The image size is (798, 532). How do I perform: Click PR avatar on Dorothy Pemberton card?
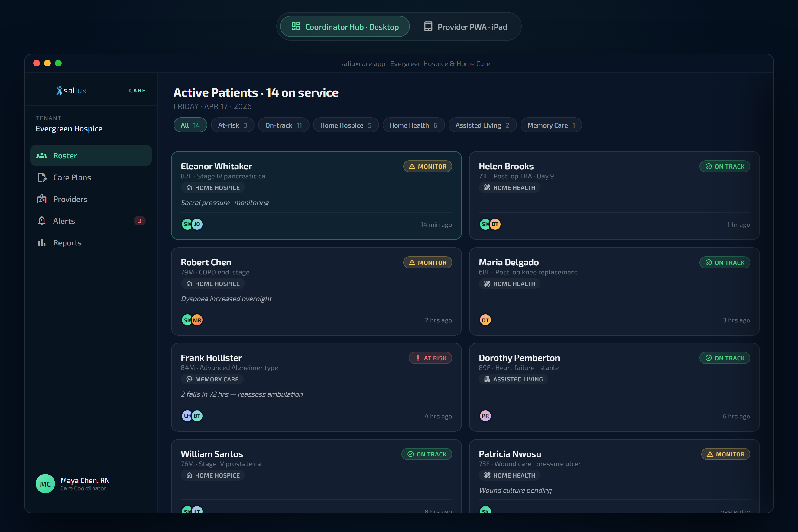[485, 416]
